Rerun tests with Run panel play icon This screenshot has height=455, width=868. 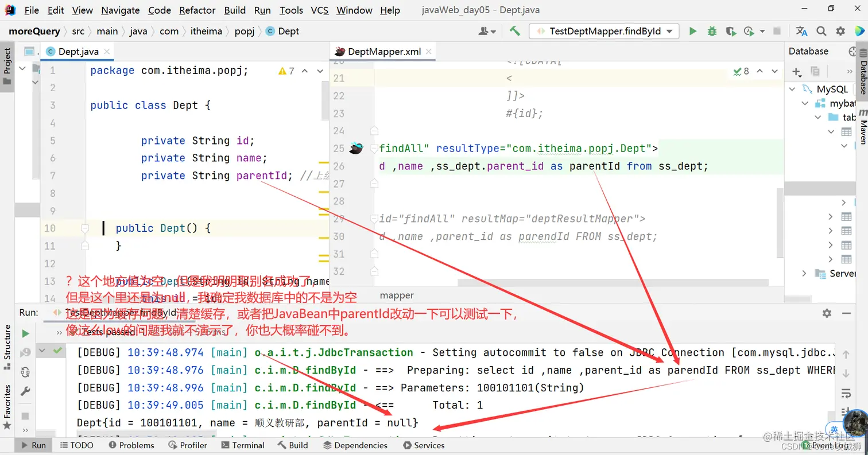coord(25,333)
